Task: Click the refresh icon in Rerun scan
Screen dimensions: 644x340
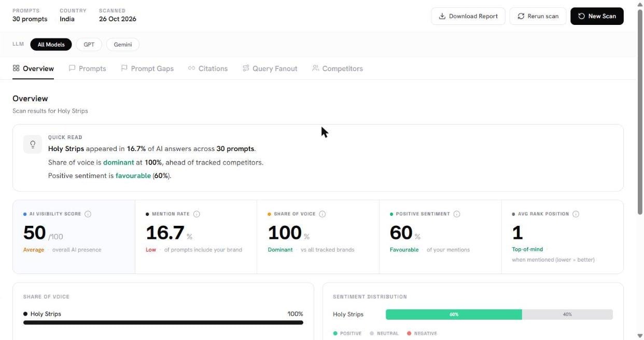Action: [521, 16]
